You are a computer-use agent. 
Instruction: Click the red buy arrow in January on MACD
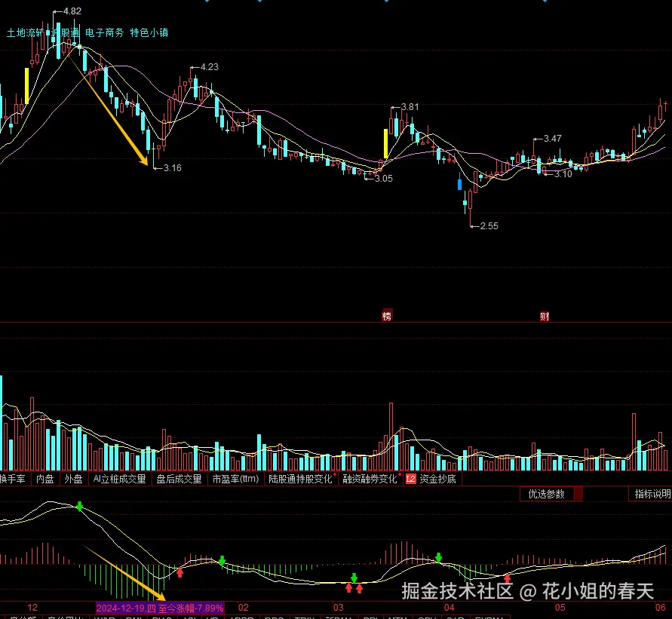[180, 572]
